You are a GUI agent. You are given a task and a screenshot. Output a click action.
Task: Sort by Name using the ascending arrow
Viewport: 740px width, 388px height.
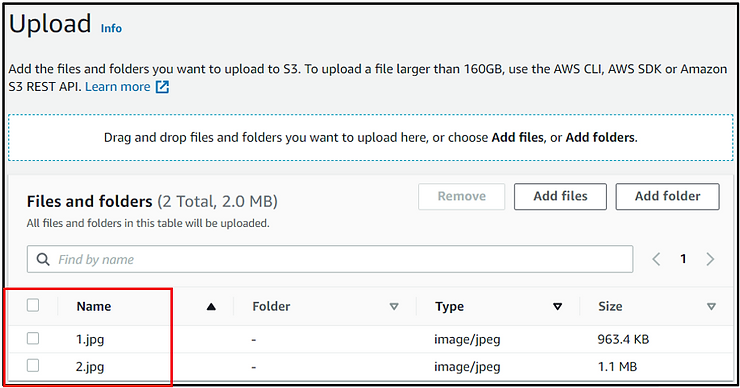click(x=211, y=307)
